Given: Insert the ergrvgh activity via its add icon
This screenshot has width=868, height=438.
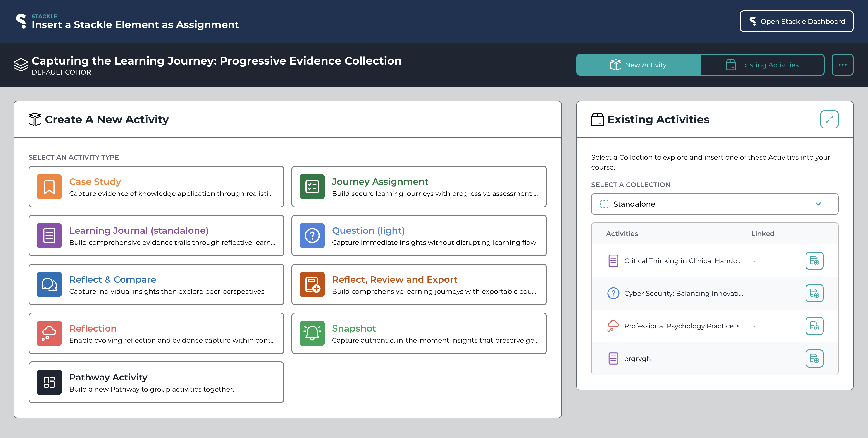Looking at the screenshot, I should (x=814, y=359).
